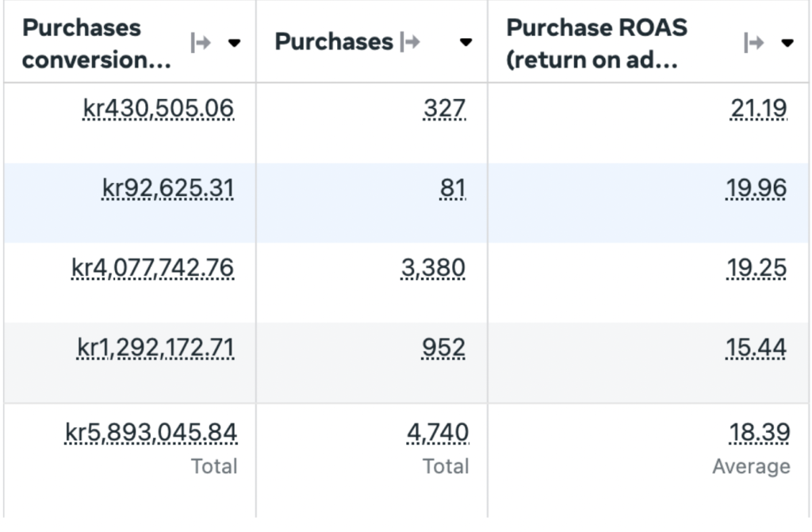This screenshot has height=532, width=812.
Task: Click purchases count 3,380
Action: (x=433, y=268)
